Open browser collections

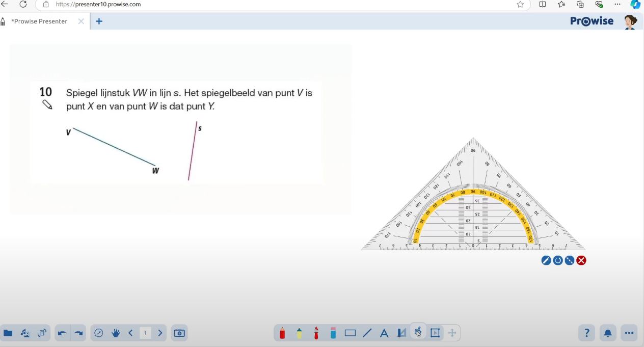point(580,5)
